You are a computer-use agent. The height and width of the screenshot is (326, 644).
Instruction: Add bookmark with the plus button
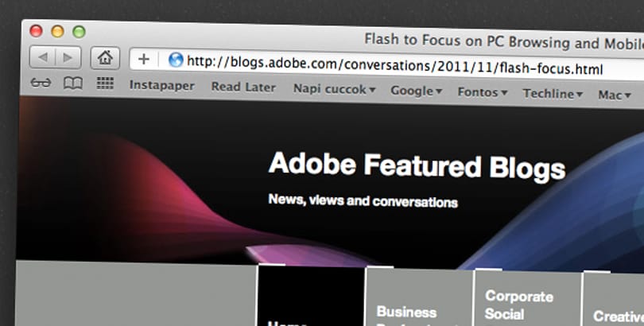pyautogui.click(x=143, y=59)
